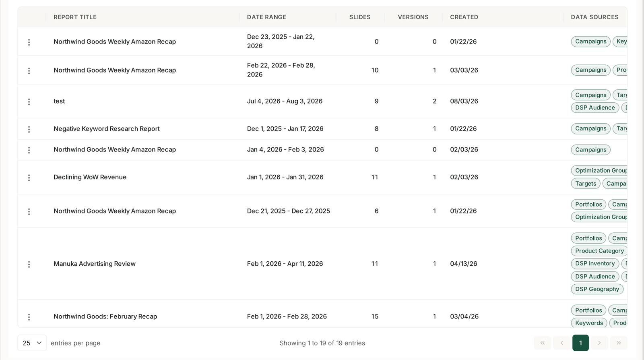Viewport: 644px width, 360px height.
Task: Open Northwind recap created 03/03/26
Action: tap(115, 70)
